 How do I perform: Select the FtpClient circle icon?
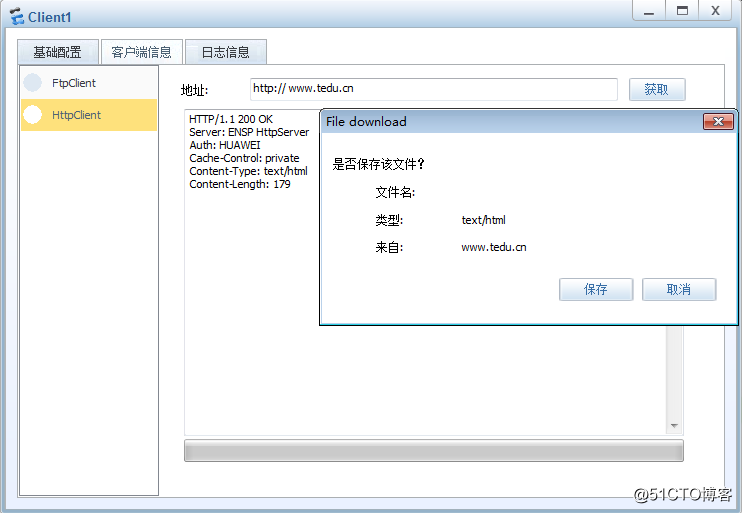click(x=33, y=83)
